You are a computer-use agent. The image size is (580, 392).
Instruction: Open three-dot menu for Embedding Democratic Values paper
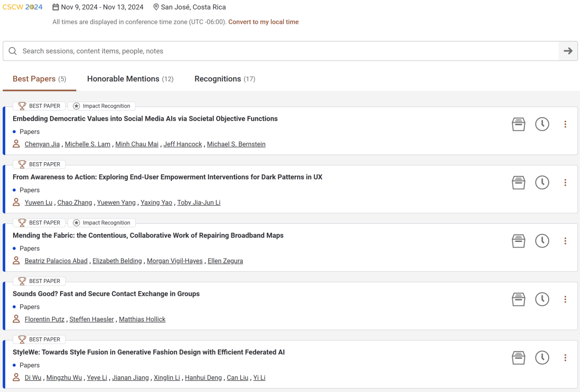[565, 124]
